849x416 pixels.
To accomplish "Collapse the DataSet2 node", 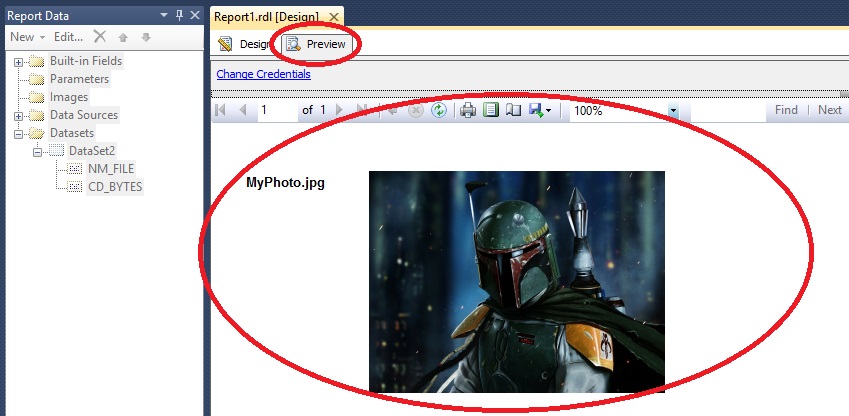I will click(x=37, y=152).
